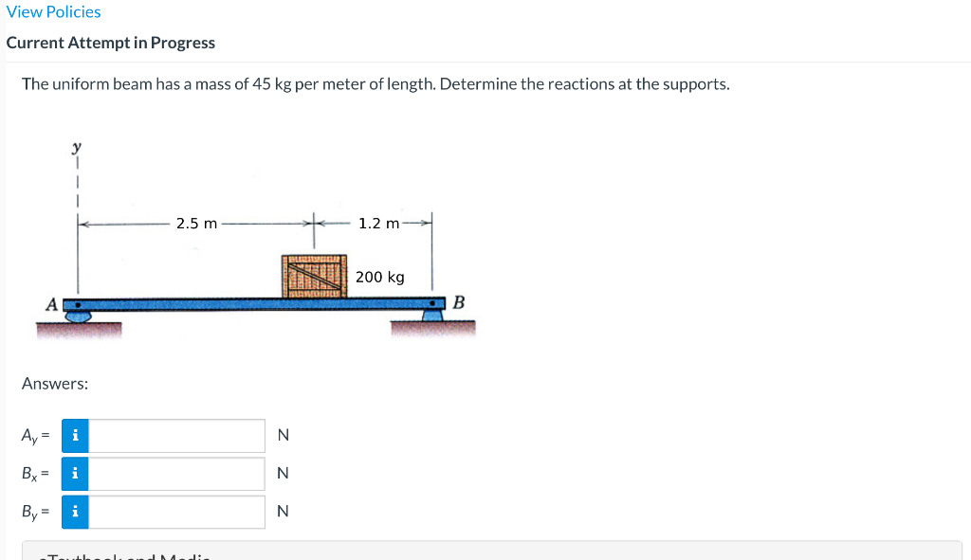Click the 2.5 m dimension label
Image resolution: width=971 pixels, height=560 pixels.
[x=196, y=224]
